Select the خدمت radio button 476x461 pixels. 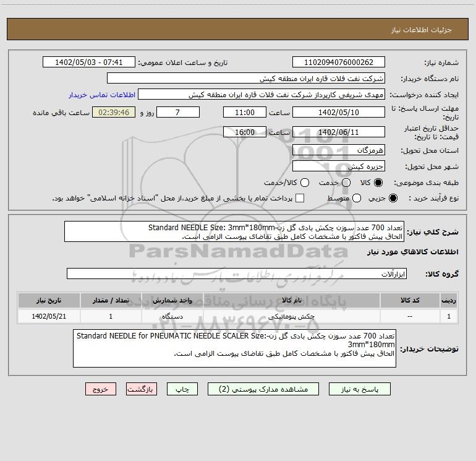click(346, 183)
